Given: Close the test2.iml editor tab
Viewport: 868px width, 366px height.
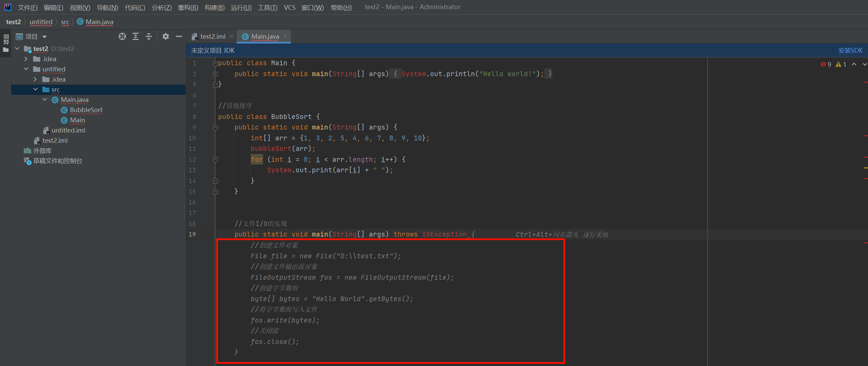Looking at the screenshot, I should click(x=231, y=36).
